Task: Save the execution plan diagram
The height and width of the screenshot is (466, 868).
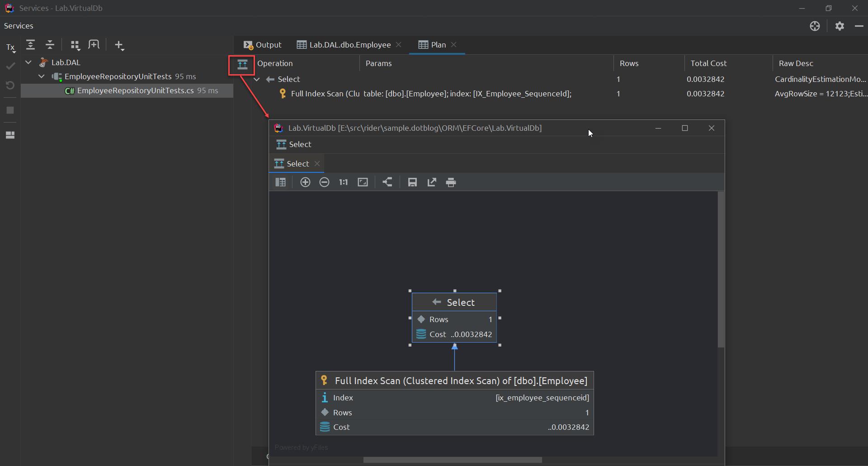Action: click(x=412, y=182)
